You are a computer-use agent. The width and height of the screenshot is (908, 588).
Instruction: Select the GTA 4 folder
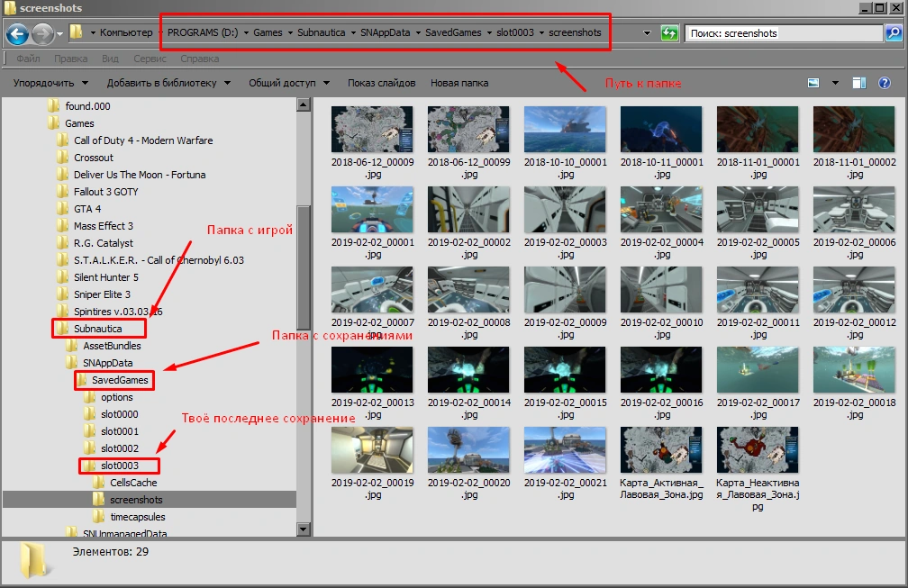click(x=86, y=208)
